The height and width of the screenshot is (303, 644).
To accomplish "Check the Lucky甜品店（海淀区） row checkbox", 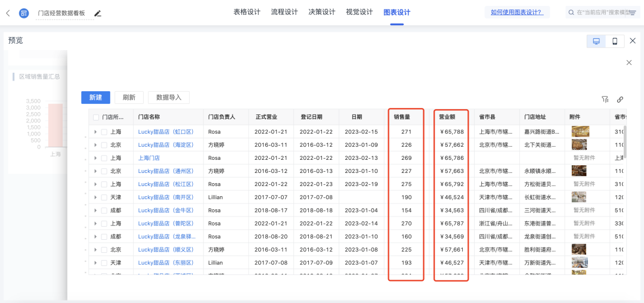I will coord(104,145).
